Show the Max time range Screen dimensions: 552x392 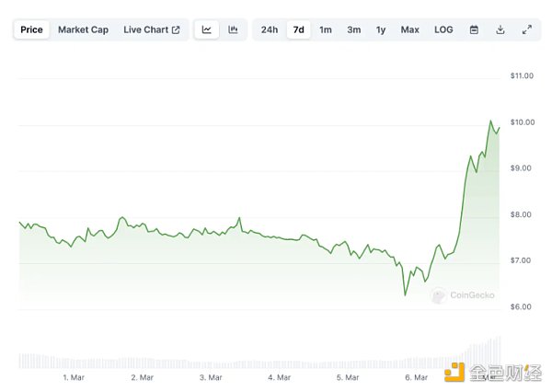click(409, 29)
